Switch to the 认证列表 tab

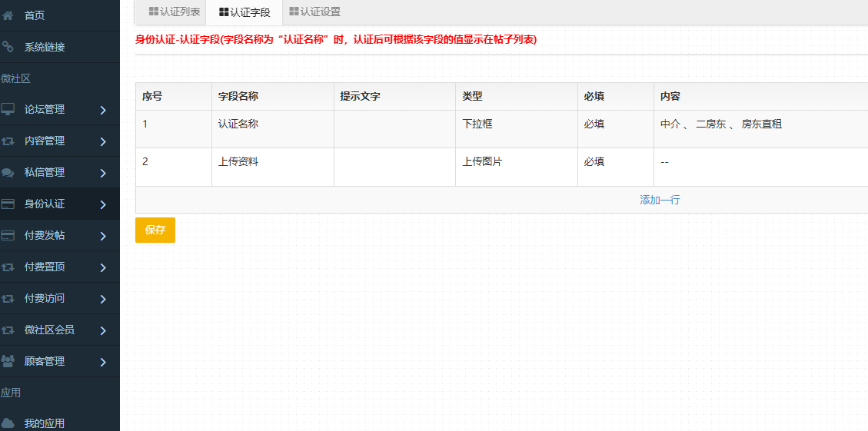tap(175, 12)
